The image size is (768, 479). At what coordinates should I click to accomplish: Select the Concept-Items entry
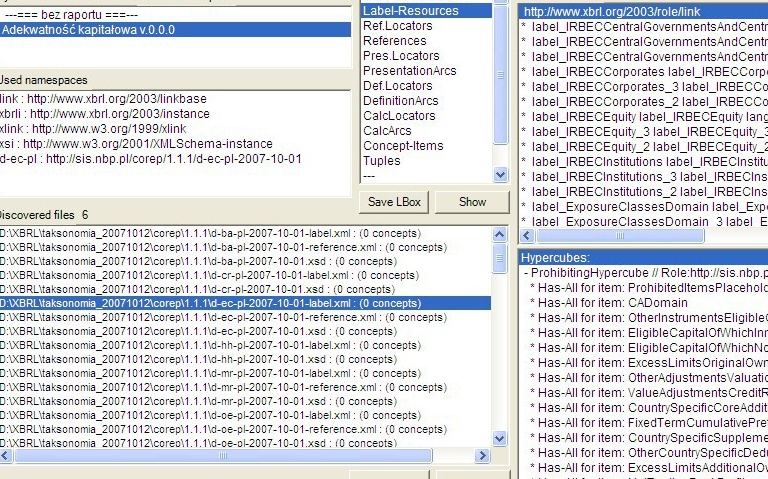click(405, 146)
